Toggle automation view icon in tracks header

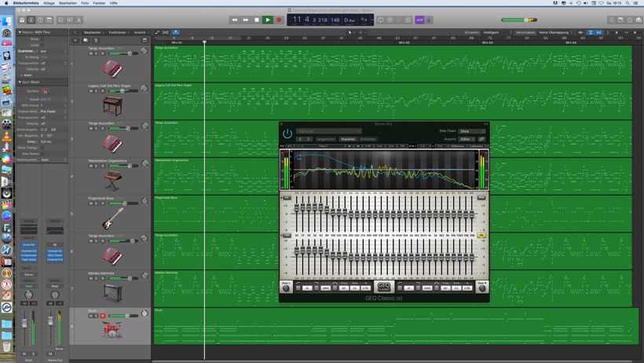point(157,32)
